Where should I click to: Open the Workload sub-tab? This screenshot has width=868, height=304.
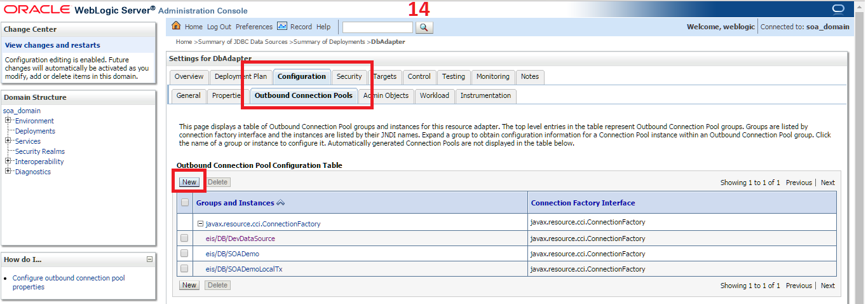435,95
